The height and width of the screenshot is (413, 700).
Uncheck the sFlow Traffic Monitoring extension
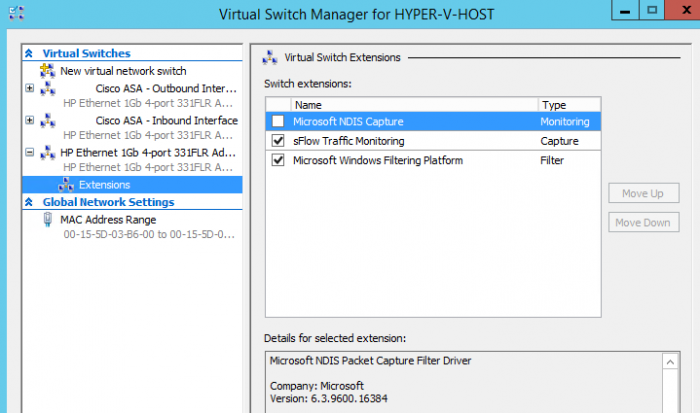[x=278, y=141]
